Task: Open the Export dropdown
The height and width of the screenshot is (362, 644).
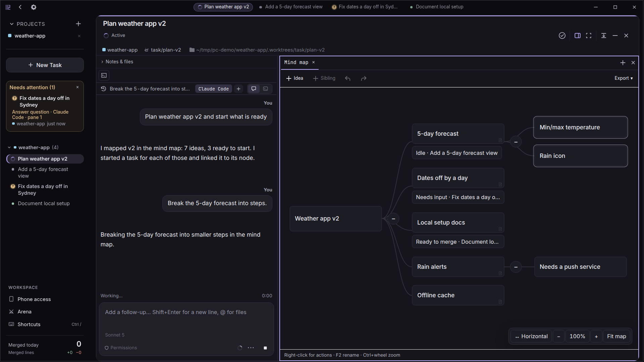Action: click(624, 78)
